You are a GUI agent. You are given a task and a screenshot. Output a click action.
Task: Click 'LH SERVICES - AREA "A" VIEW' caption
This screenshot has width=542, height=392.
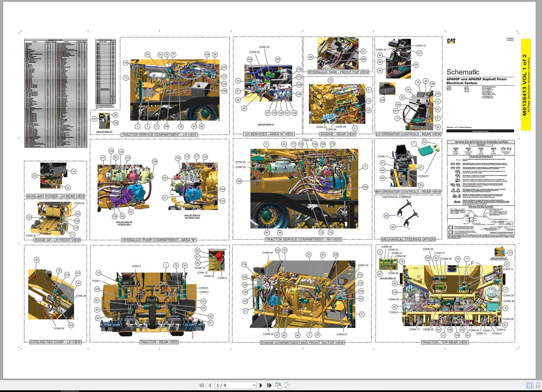(269, 134)
